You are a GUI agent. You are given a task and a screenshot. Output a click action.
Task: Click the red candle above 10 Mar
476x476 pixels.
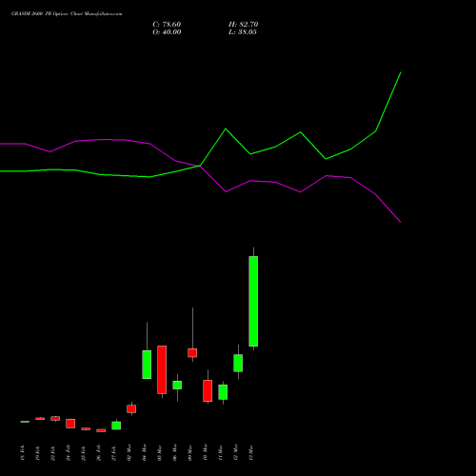(208, 390)
